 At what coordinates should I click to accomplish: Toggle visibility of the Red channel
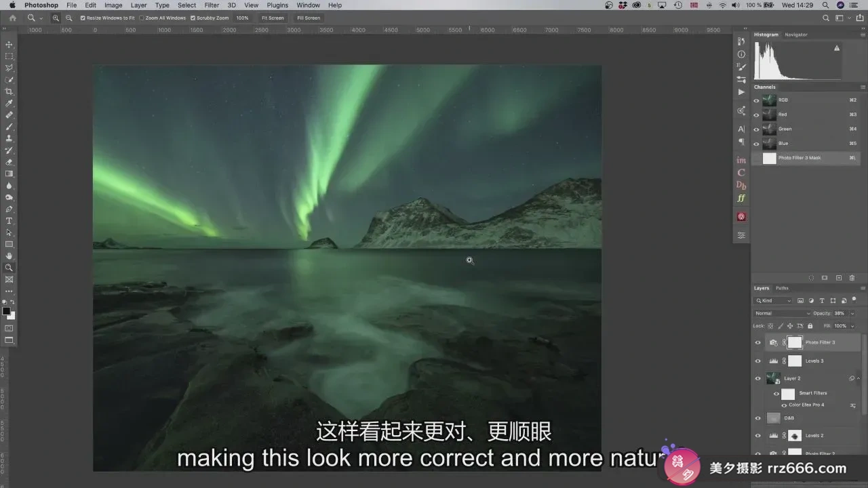click(x=757, y=115)
